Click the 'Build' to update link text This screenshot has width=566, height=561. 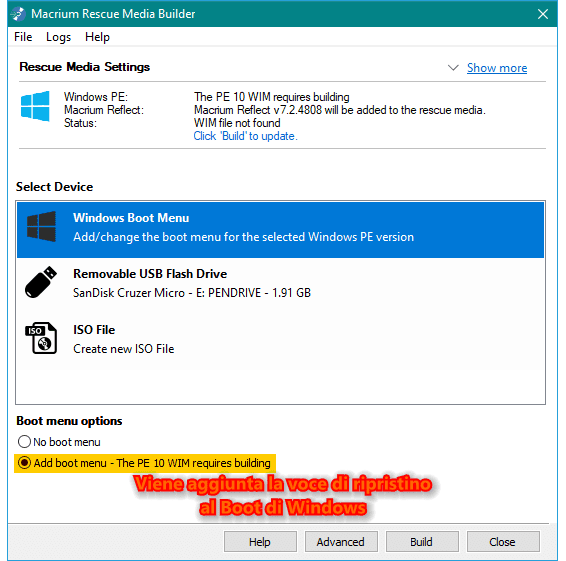pyautogui.click(x=245, y=136)
